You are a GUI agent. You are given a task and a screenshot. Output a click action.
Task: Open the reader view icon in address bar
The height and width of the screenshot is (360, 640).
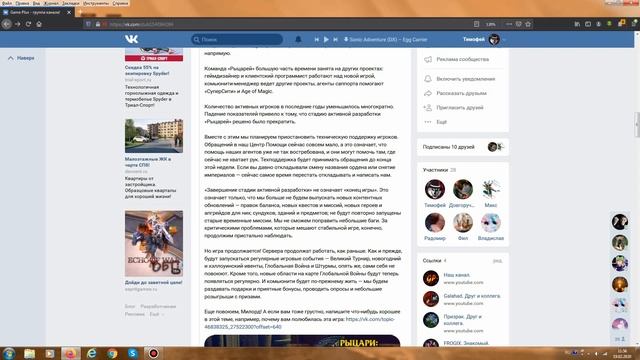(x=476, y=24)
